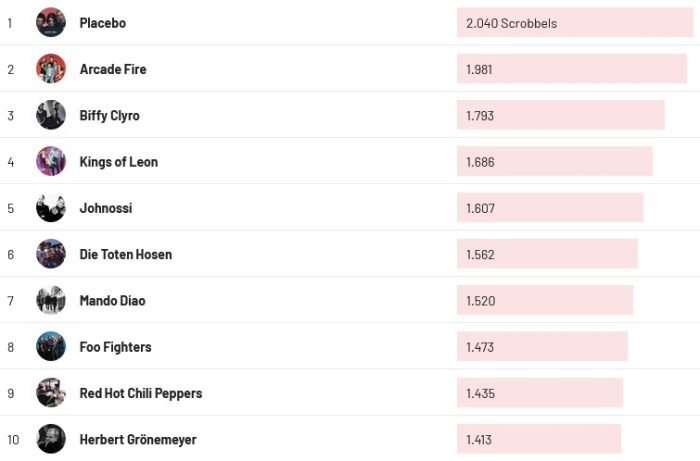Click Johnossi's black-and-white avatar

pos(51,208)
